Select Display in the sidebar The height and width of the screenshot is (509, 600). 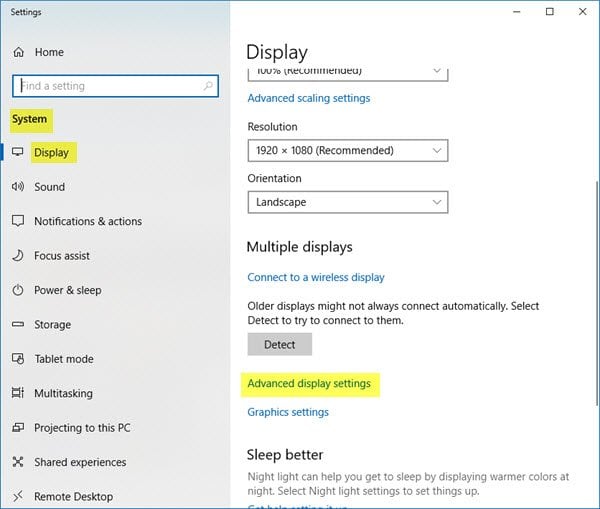coord(51,153)
